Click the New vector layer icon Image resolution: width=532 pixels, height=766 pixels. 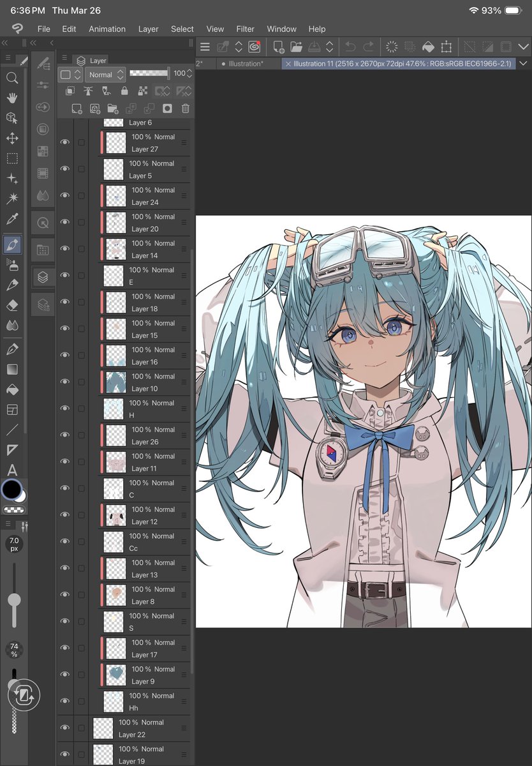(x=95, y=109)
